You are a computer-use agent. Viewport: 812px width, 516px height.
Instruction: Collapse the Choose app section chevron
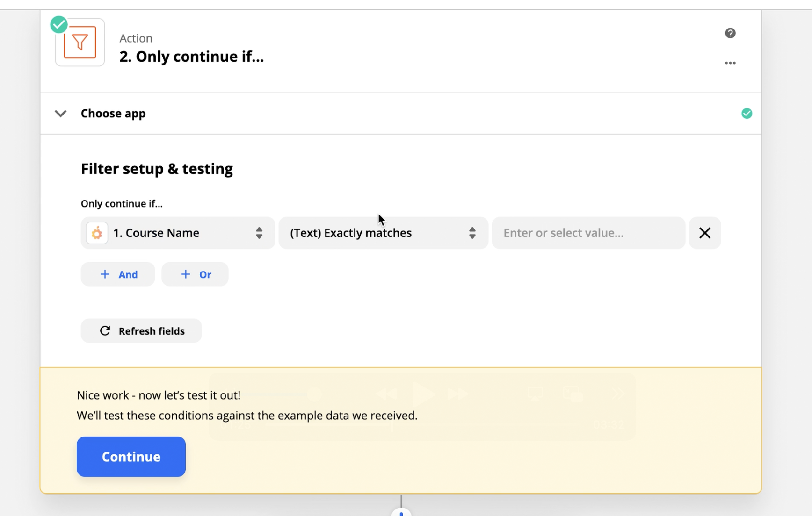coord(61,114)
